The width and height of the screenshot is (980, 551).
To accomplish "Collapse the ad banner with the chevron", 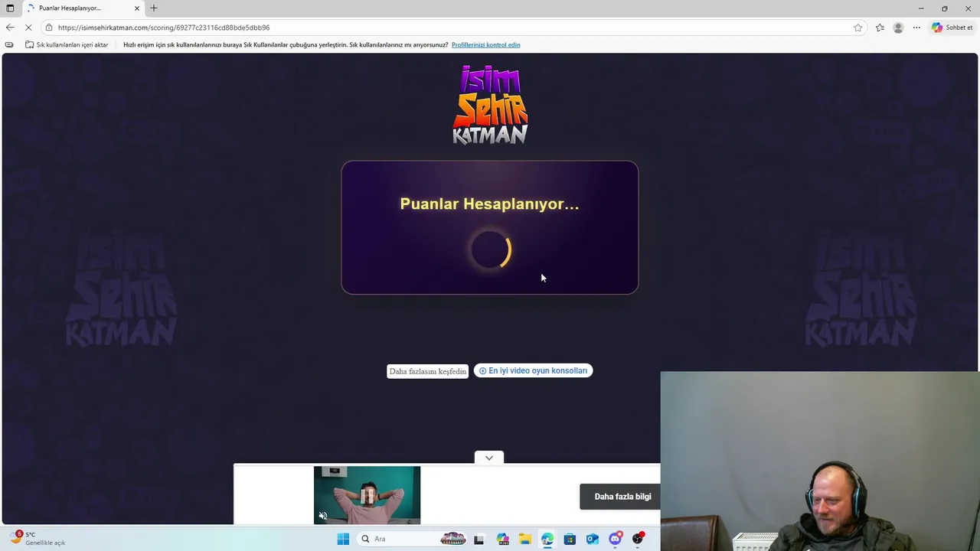I will [489, 458].
